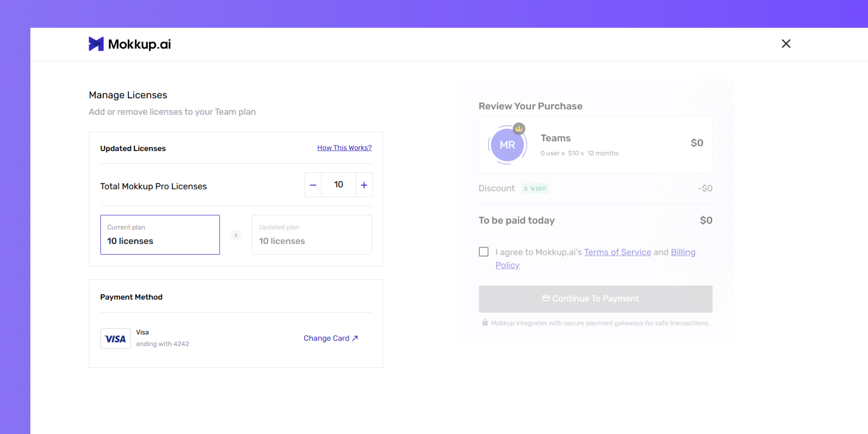Click the Mokkup.ai logo icon
The width and height of the screenshot is (868, 434).
(96, 44)
